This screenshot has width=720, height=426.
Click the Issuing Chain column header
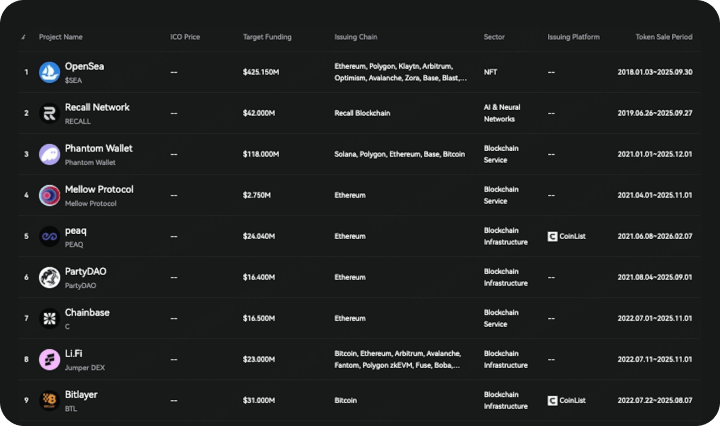pos(357,37)
